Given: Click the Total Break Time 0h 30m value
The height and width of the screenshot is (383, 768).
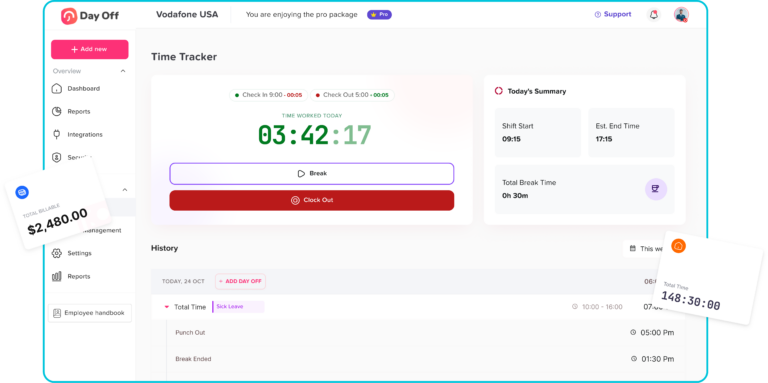Looking at the screenshot, I should (515, 196).
